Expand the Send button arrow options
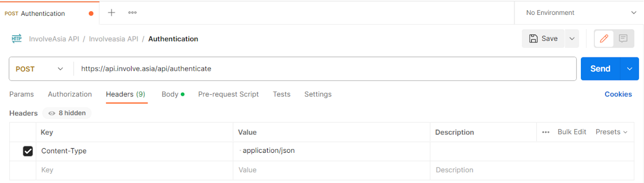644x183 pixels. click(630, 69)
